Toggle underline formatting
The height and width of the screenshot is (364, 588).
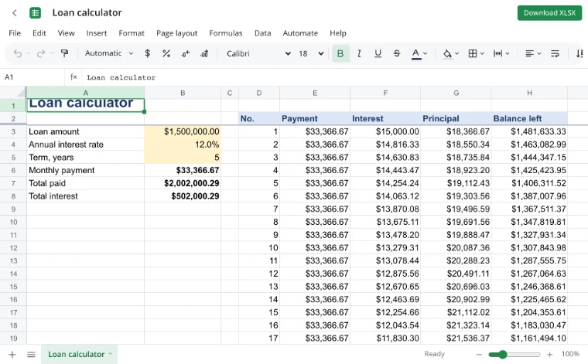(x=378, y=53)
